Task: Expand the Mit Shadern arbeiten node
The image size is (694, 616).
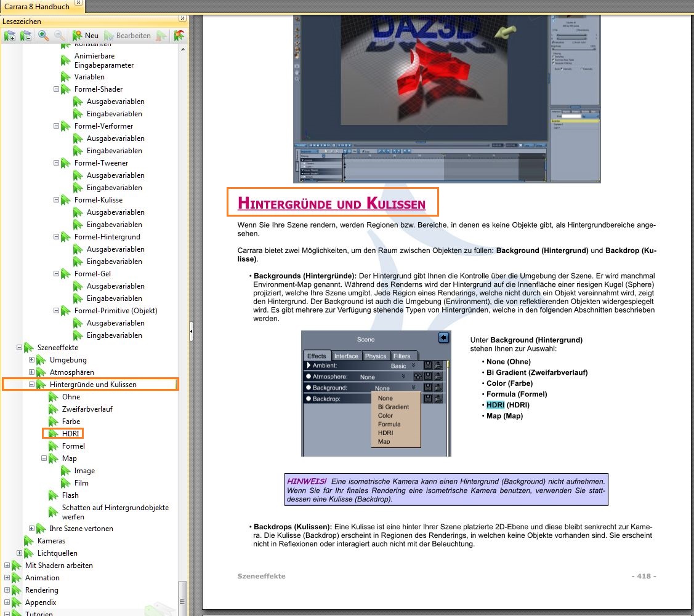Action: pos(7,565)
